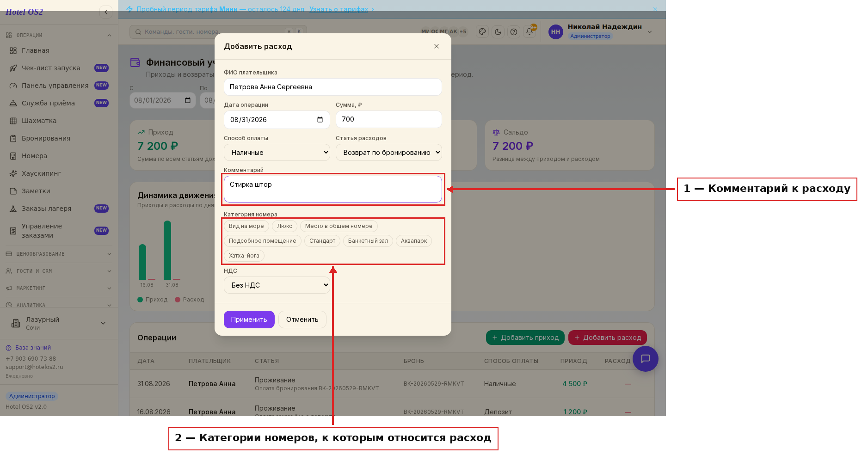Click the Отменить button

pyautogui.click(x=302, y=320)
